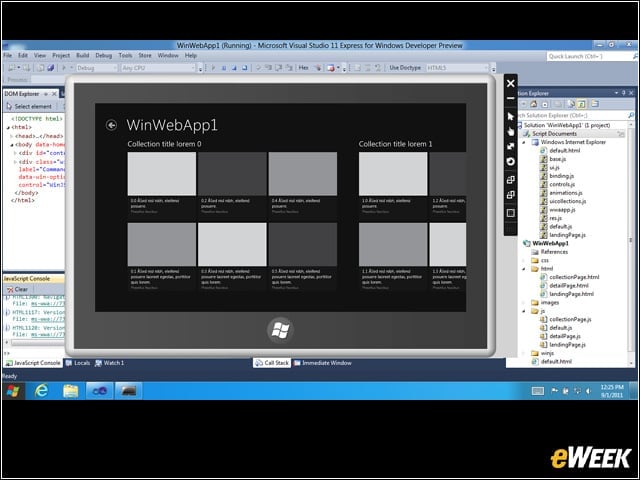
Task: Select the first tile under Collection title lorem 1
Action: pos(393,174)
